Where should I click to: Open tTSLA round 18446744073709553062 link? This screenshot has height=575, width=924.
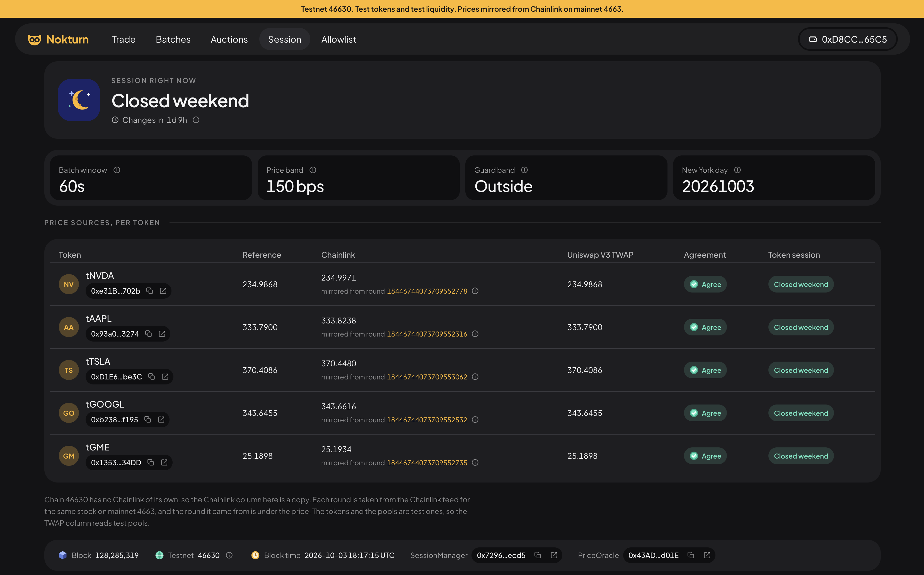click(427, 377)
